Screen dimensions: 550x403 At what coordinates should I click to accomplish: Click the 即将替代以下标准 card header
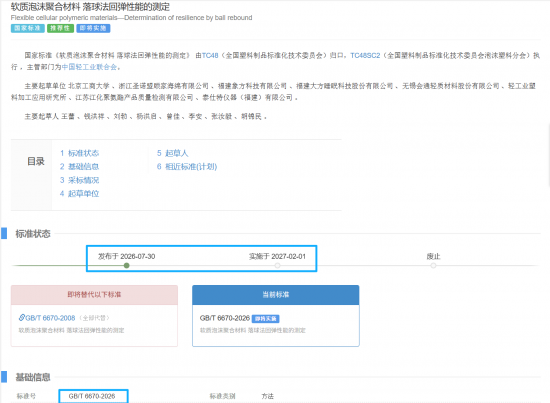[x=94, y=295]
